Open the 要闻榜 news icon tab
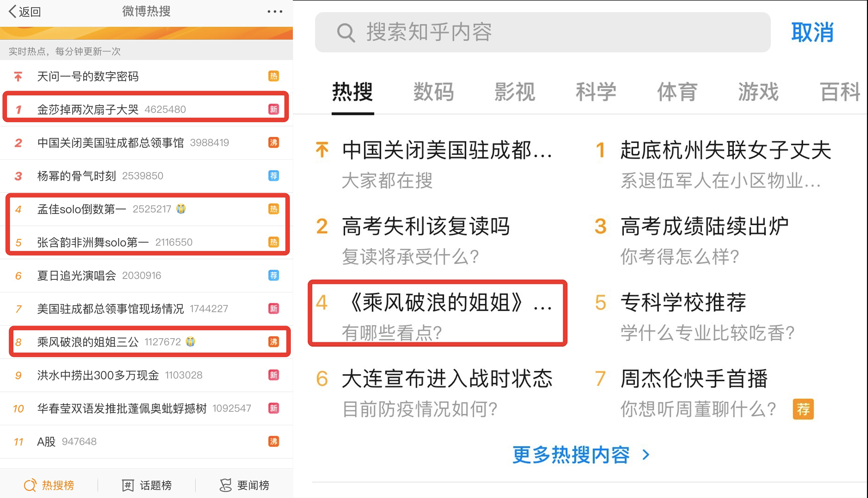Image resolution: width=868 pixels, height=498 pixels. click(226, 485)
